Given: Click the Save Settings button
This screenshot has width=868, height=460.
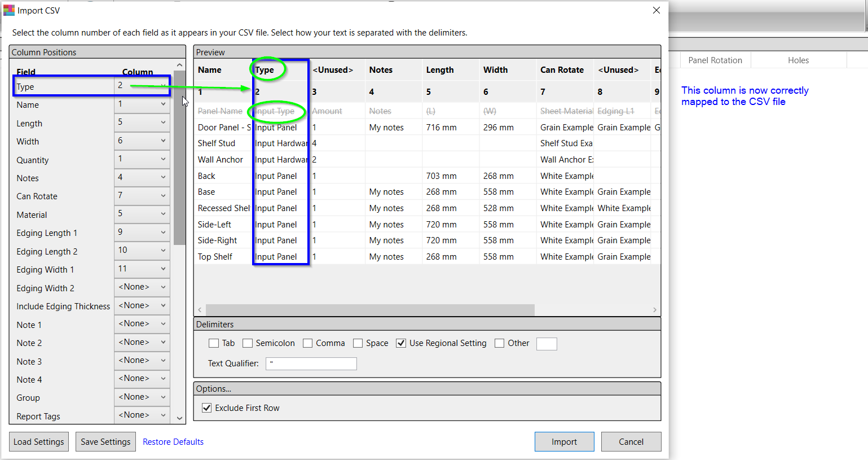Looking at the screenshot, I should (x=105, y=442).
